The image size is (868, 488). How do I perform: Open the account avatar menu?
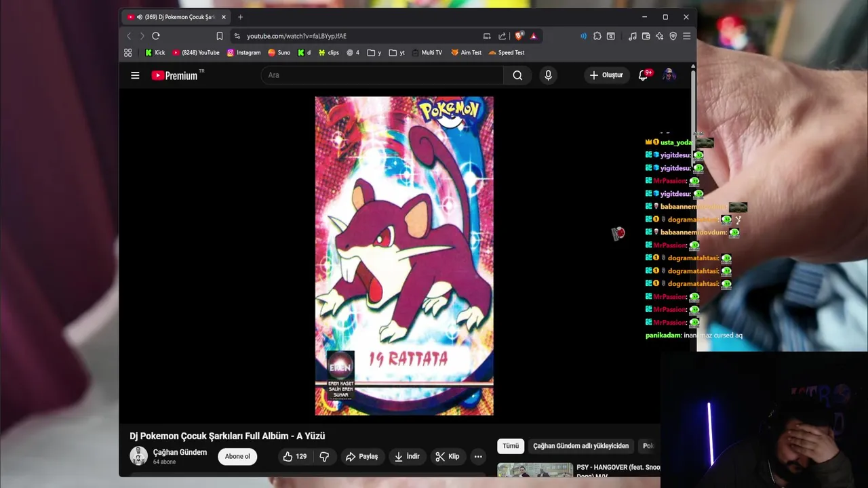669,75
